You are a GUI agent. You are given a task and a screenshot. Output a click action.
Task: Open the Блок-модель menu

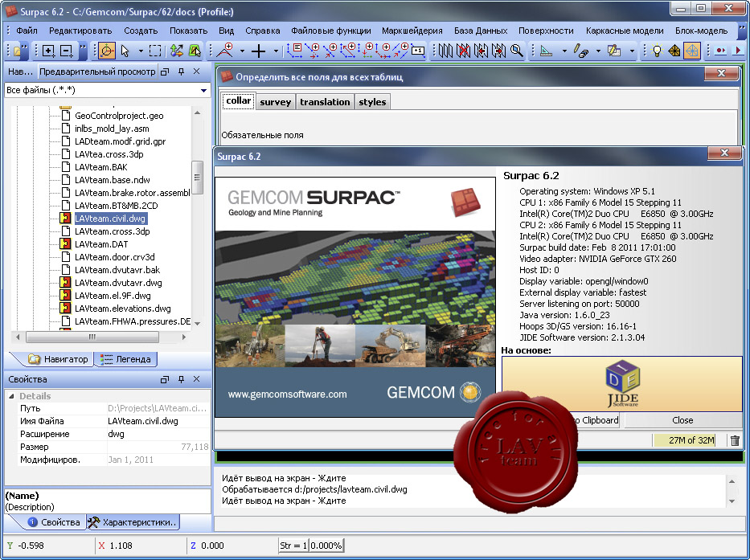[701, 31]
